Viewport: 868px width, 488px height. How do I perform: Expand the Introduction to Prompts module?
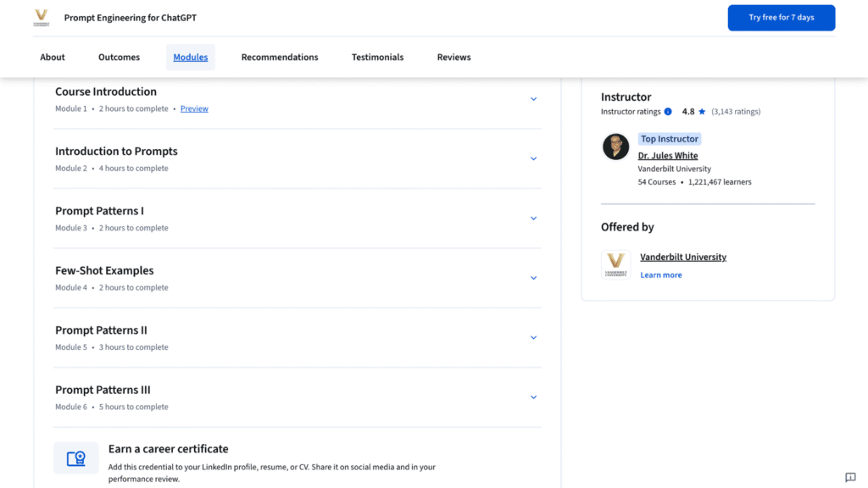pyautogui.click(x=534, y=158)
